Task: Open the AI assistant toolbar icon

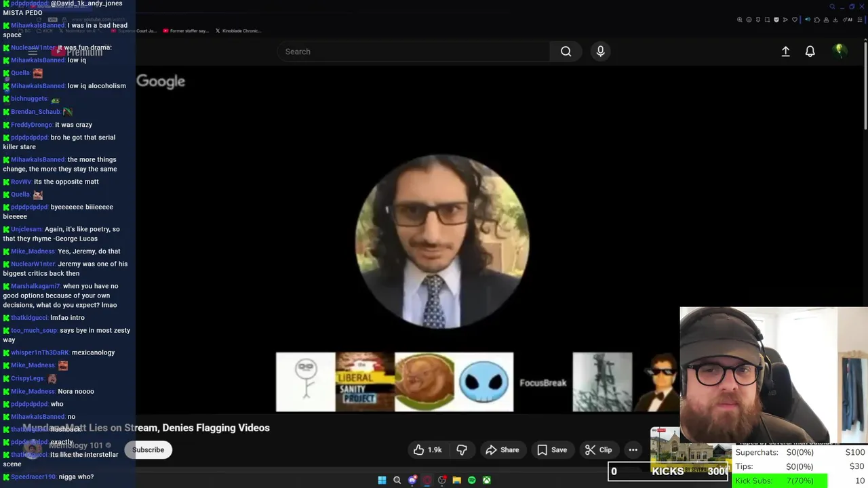Action: 848,20
